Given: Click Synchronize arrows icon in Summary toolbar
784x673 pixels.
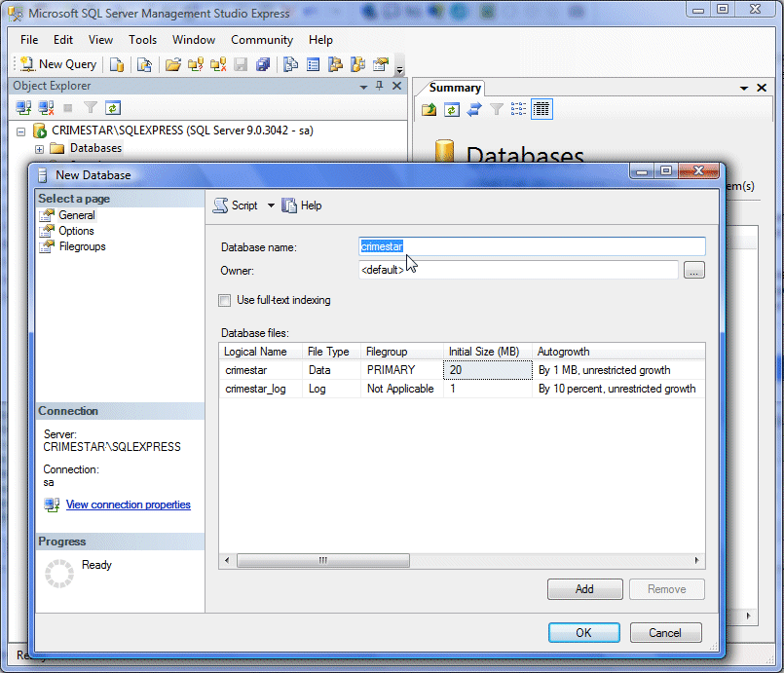Looking at the screenshot, I should coord(474,109).
